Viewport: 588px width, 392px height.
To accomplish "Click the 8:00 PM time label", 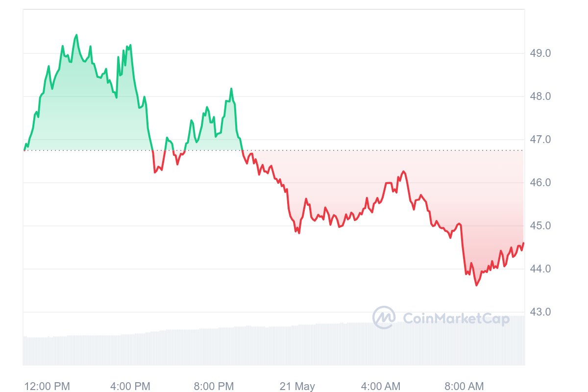I will click(214, 386).
